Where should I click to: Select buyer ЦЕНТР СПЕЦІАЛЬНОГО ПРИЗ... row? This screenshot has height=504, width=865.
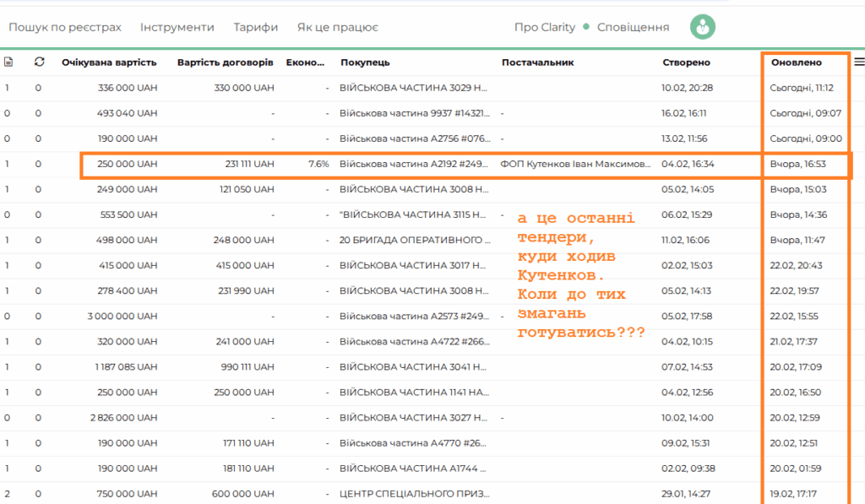point(413,493)
